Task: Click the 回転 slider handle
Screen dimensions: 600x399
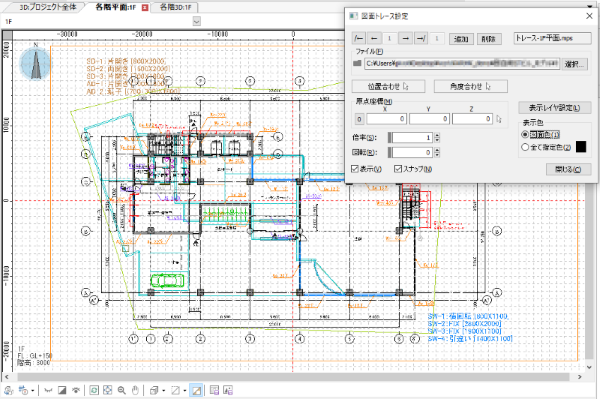Action: pyautogui.click(x=390, y=152)
